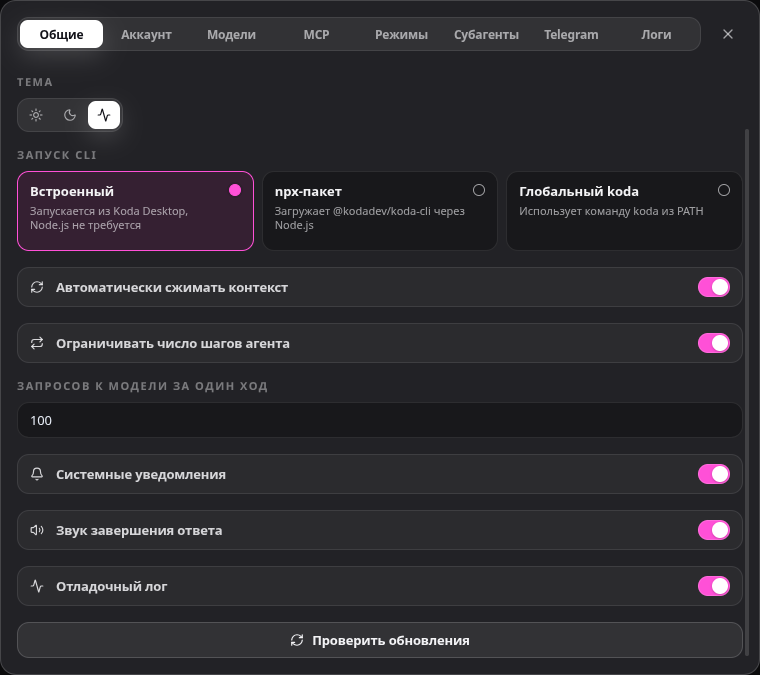Pick the Глобальный koda launch option
Image resolution: width=760 pixels, height=675 pixels.
pyautogui.click(x=624, y=211)
